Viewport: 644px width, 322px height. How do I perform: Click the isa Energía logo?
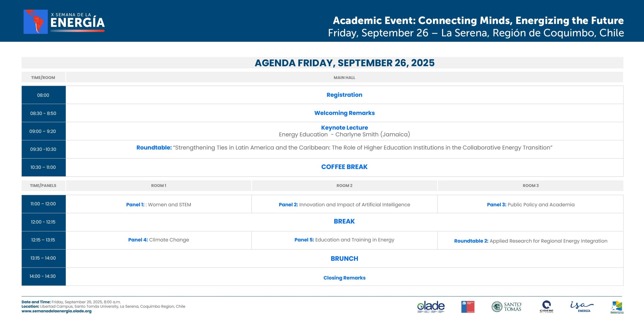click(x=582, y=307)
